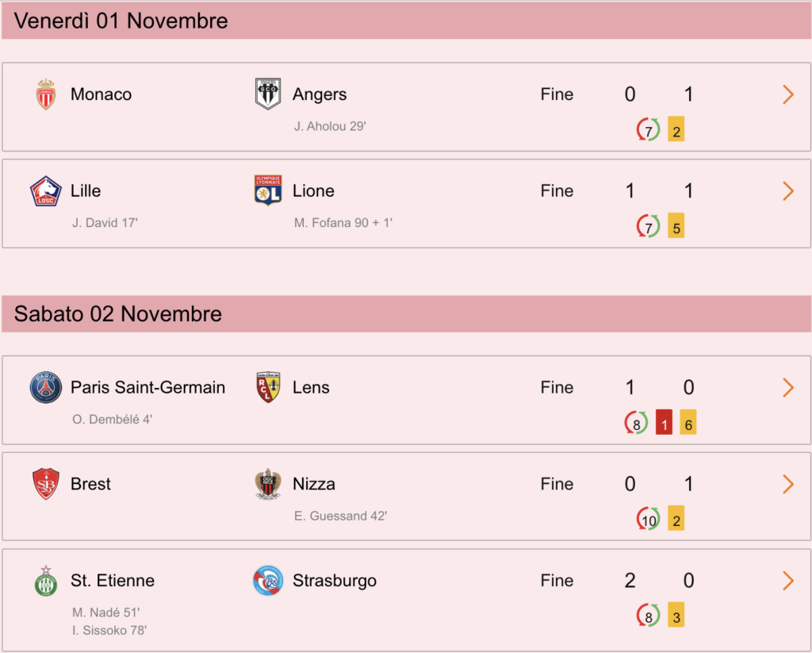Click the Paris Saint-Germain badge

point(45,387)
